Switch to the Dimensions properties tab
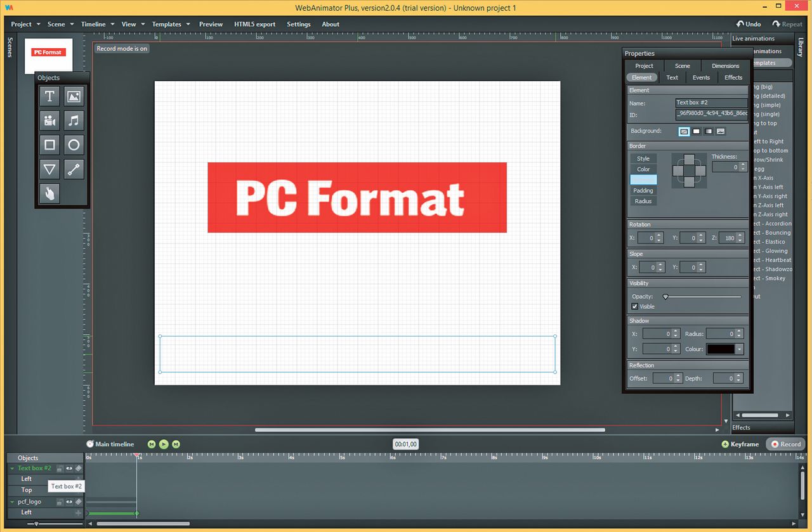Image resolution: width=812 pixels, height=532 pixels. click(725, 66)
